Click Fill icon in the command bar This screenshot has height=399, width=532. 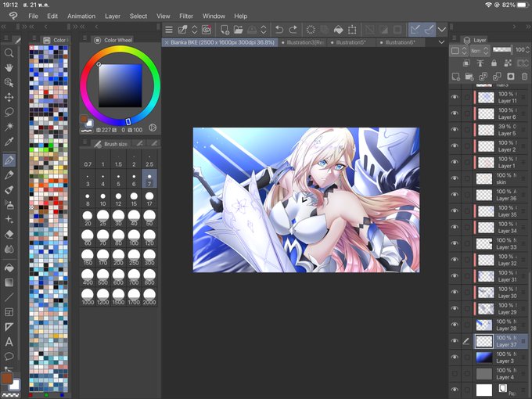click(338, 30)
